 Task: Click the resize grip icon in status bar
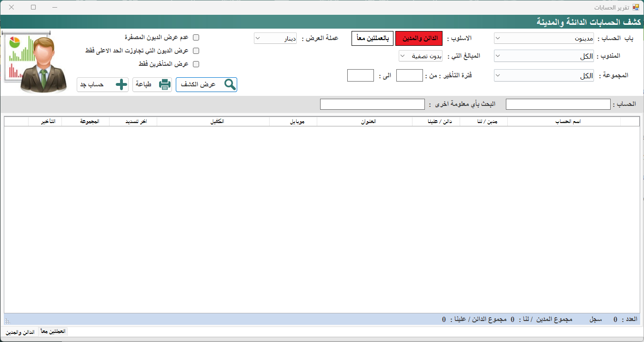(x=7, y=321)
